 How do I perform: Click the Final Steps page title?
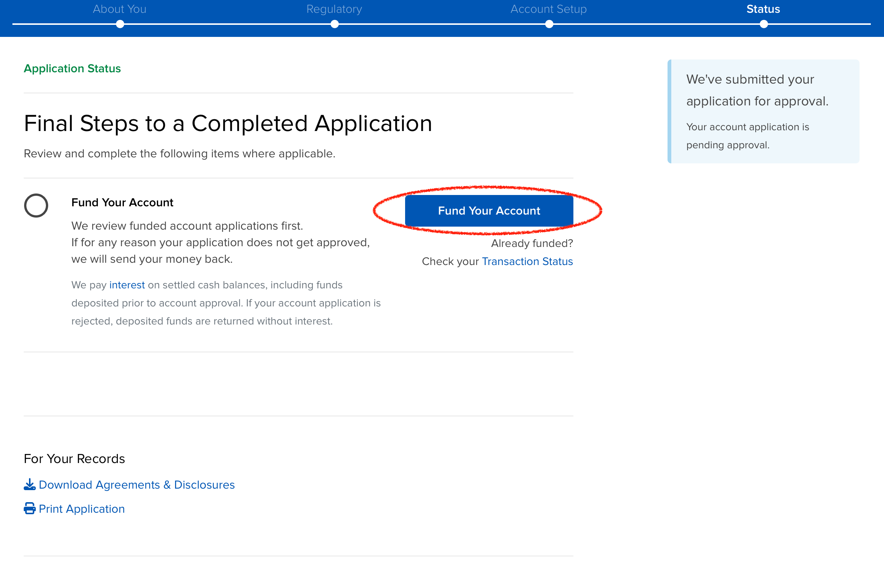tap(228, 123)
